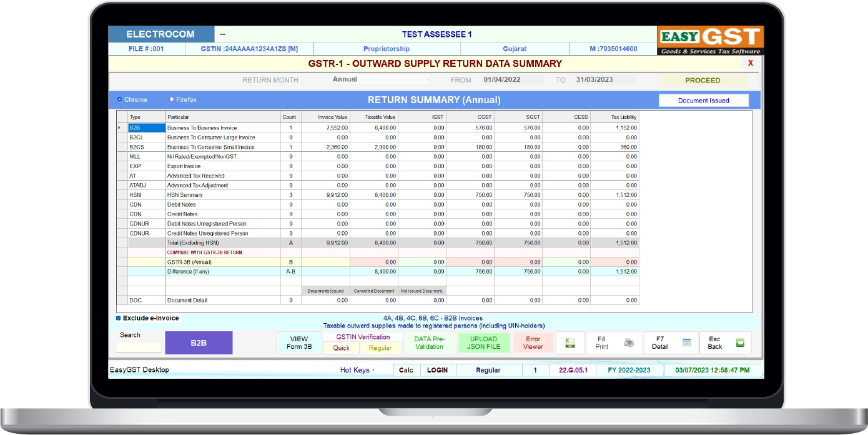Click the purple B2B block

(199, 343)
